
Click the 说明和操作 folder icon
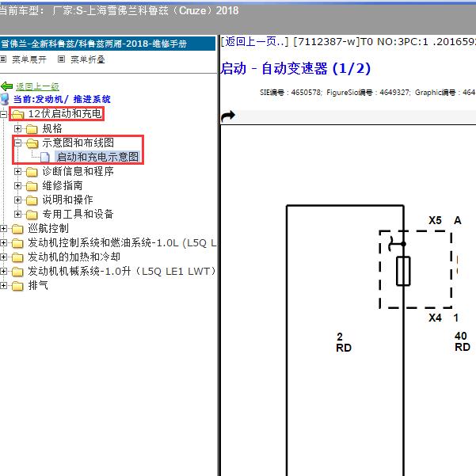tap(32, 200)
